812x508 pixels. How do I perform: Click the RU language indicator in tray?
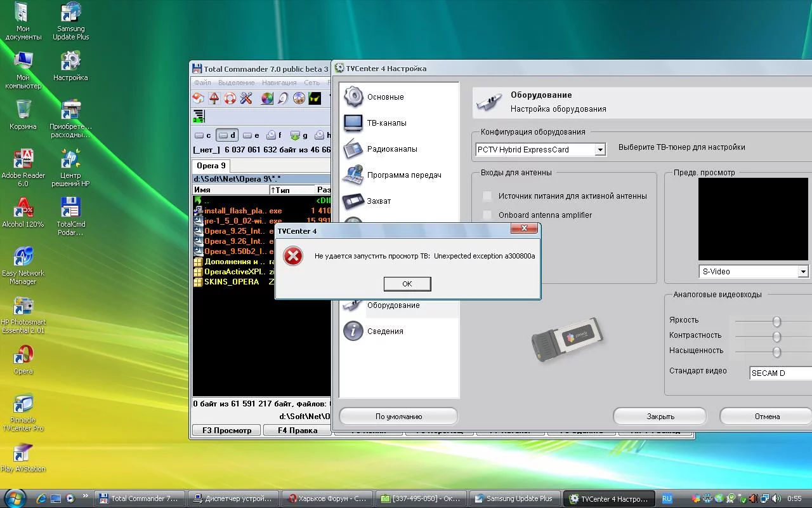click(x=667, y=499)
